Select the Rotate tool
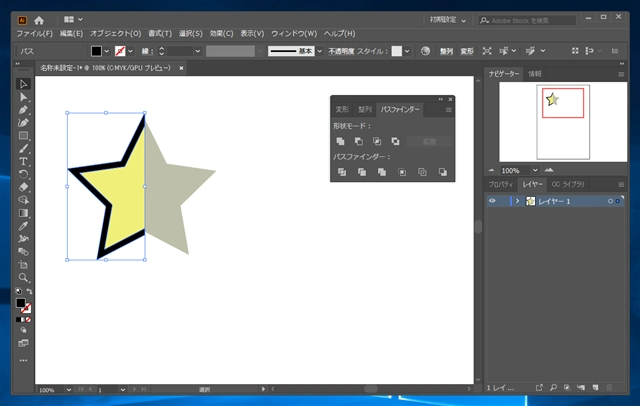The image size is (640, 406). pyautogui.click(x=23, y=174)
